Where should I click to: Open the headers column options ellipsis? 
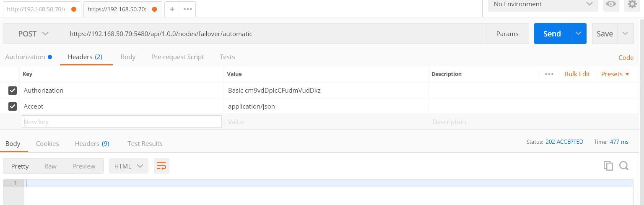tap(549, 74)
